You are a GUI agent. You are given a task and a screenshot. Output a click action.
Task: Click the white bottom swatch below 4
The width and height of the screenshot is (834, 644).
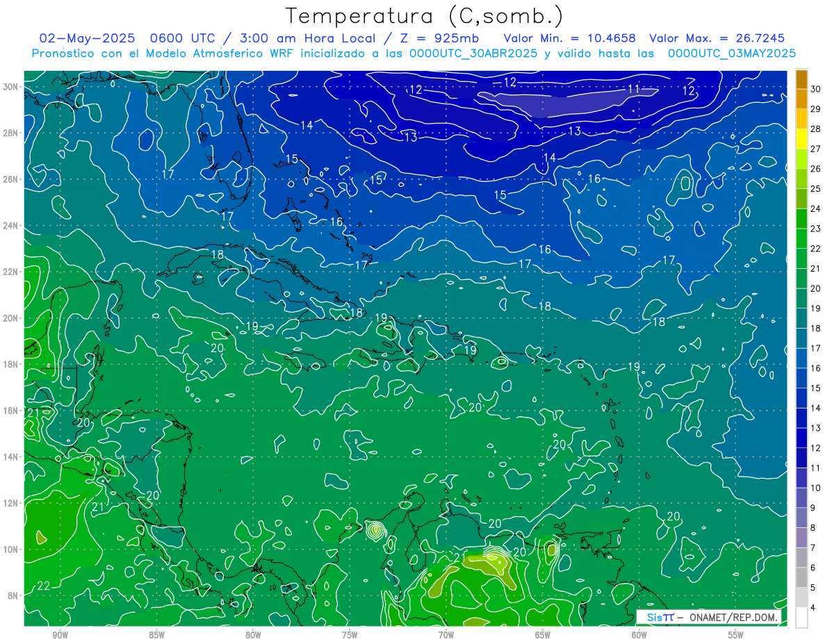coord(801,618)
